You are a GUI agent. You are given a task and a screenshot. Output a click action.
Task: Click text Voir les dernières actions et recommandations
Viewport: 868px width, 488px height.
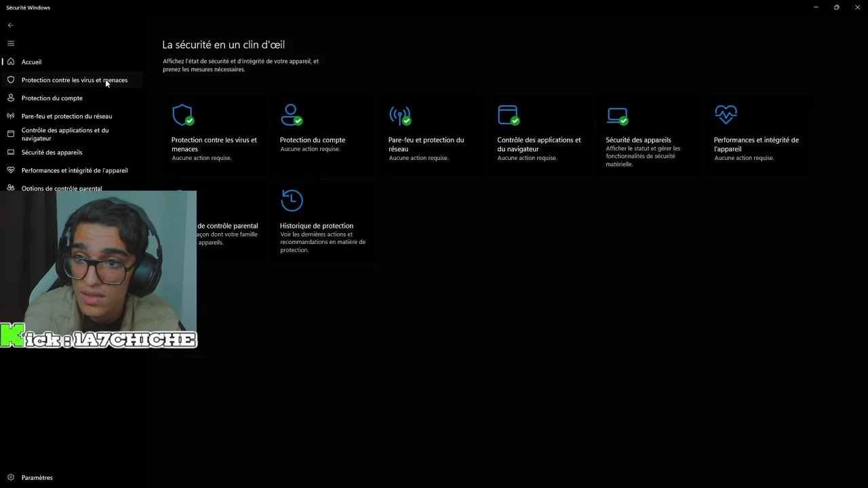point(323,242)
